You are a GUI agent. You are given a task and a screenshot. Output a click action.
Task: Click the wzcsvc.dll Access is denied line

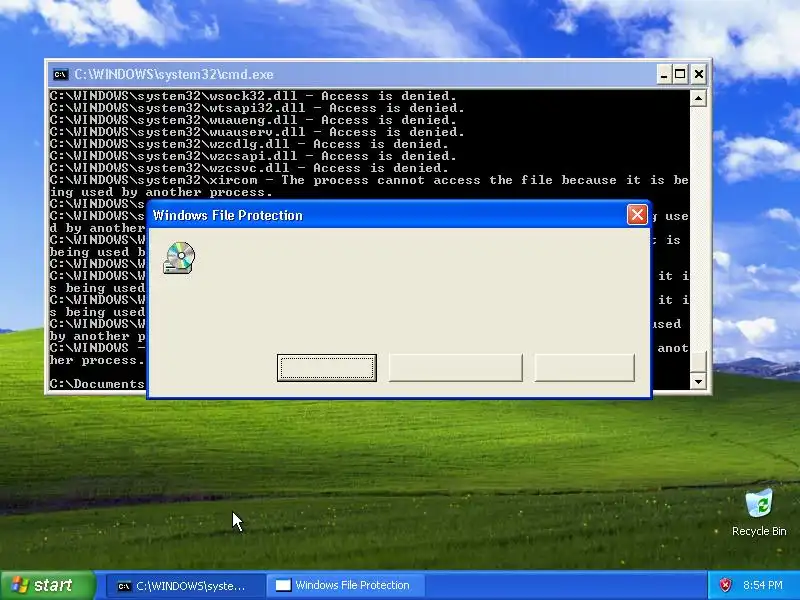coord(249,168)
